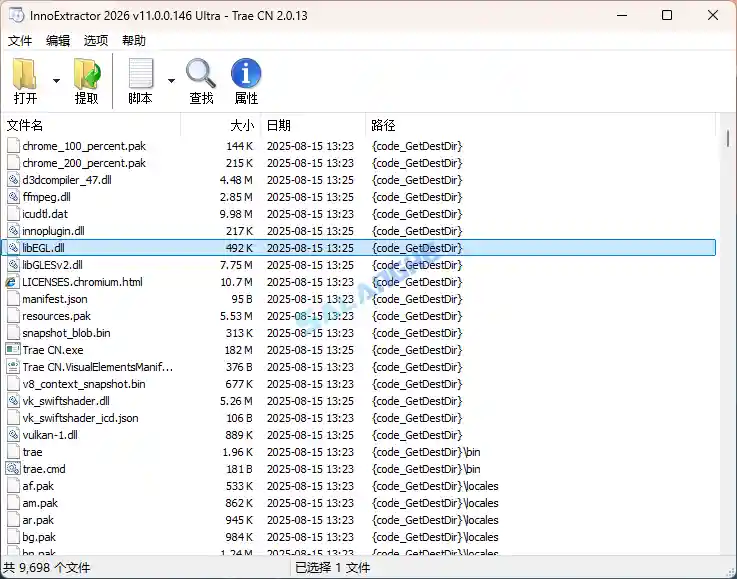Viewport: 737px width, 579px height.
Task: Select the innoplugin.dll file icon
Action: click(x=14, y=231)
